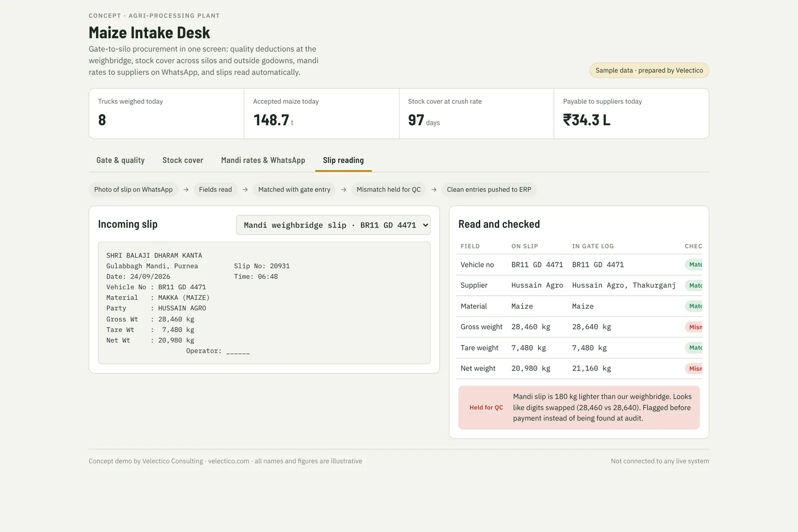Click the Tare weight row label
The image size is (798, 532).
click(479, 348)
